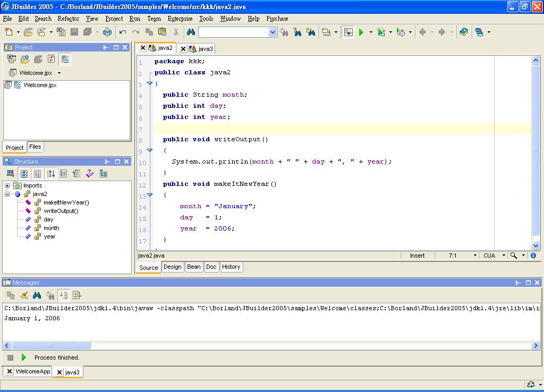
Task: Click the Cut scissors icon
Action: tap(176, 32)
